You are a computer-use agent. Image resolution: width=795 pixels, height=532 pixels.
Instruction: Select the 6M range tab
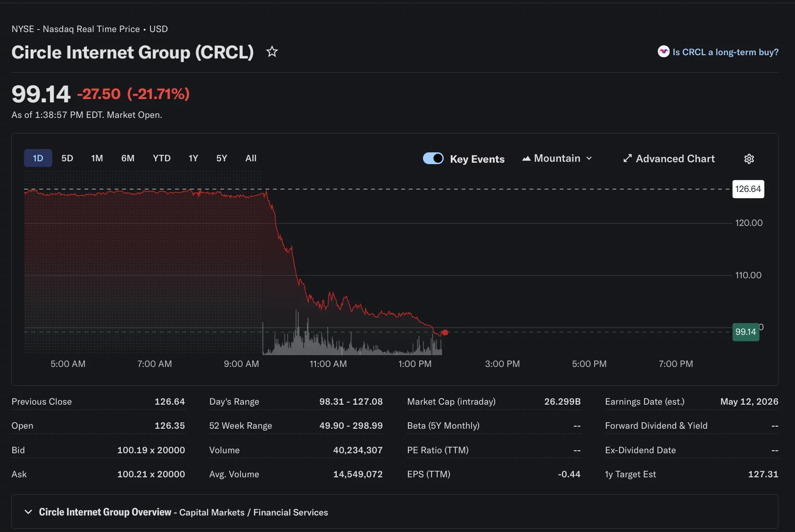(x=128, y=158)
